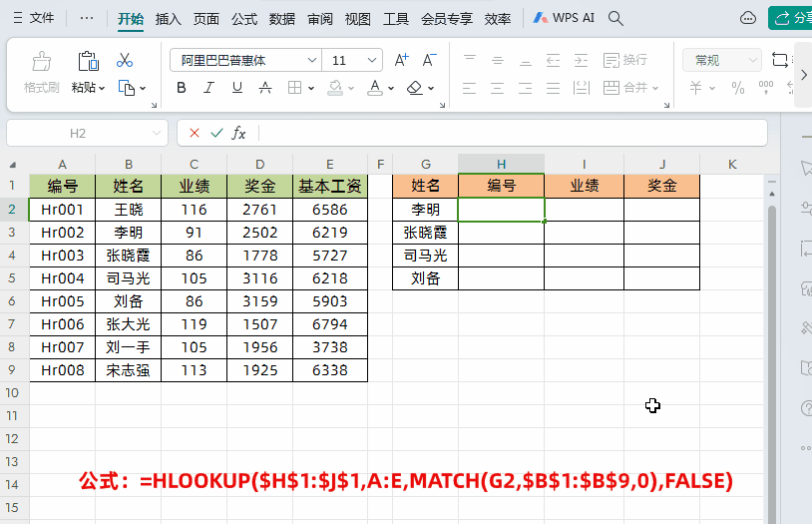Click the Cut scissors icon
The width and height of the screenshot is (812, 524).
[125, 60]
